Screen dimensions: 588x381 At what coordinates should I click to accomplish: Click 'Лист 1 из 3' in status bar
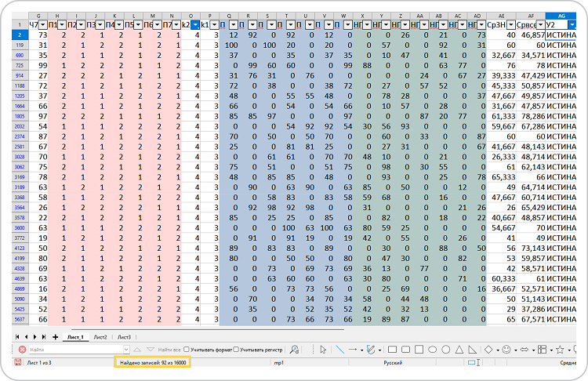(39, 363)
